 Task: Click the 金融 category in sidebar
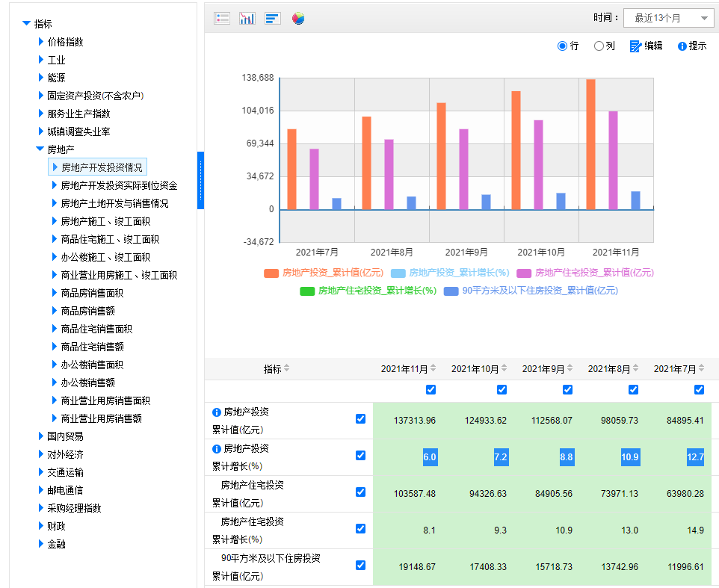click(56, 544)
